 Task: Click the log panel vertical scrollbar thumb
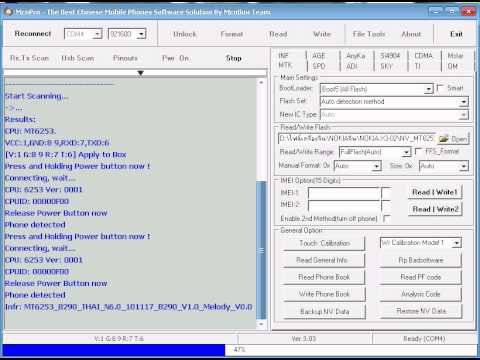pyautogui.click(x=262, y=250)
